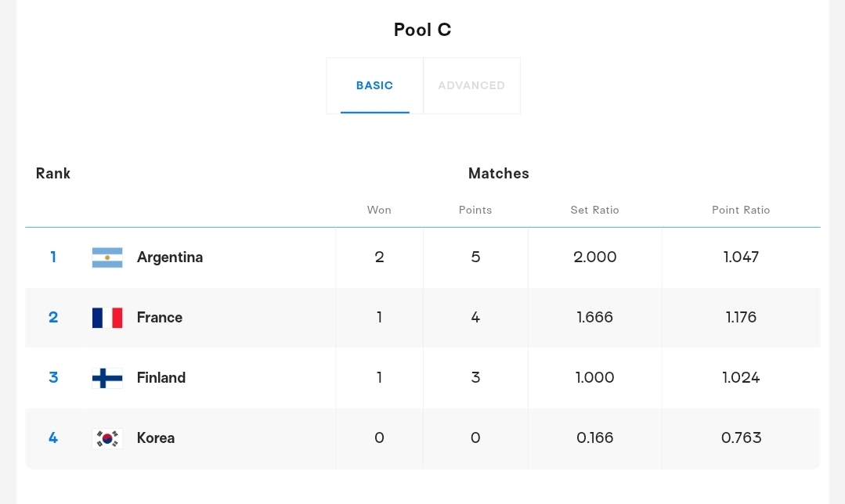This screenshot has height=504, width=845.
Task: Click France's point ratio value 1.176
Action: coord(741,318)
